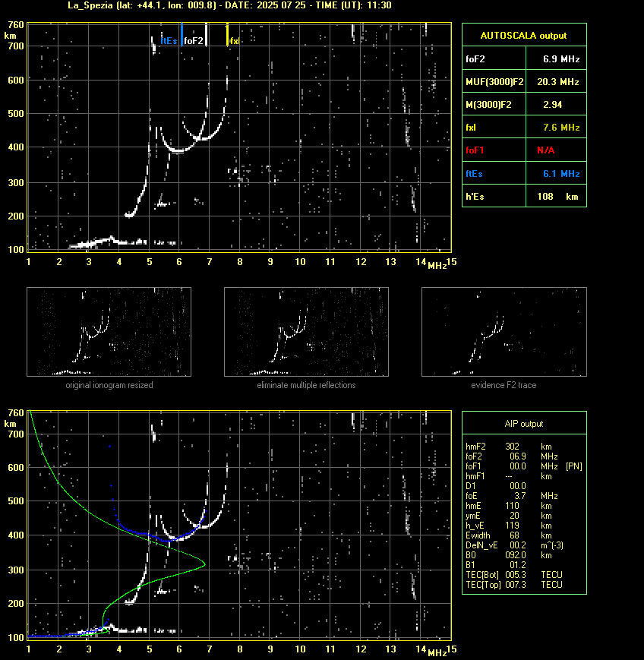The image size is (644, 660).
Task: Open the eliminate multiple reflections thumbnail
Action: [306, 332]
